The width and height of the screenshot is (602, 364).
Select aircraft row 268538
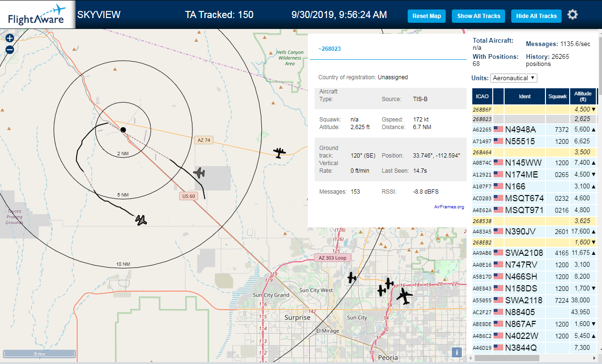(x=534, y=221)
